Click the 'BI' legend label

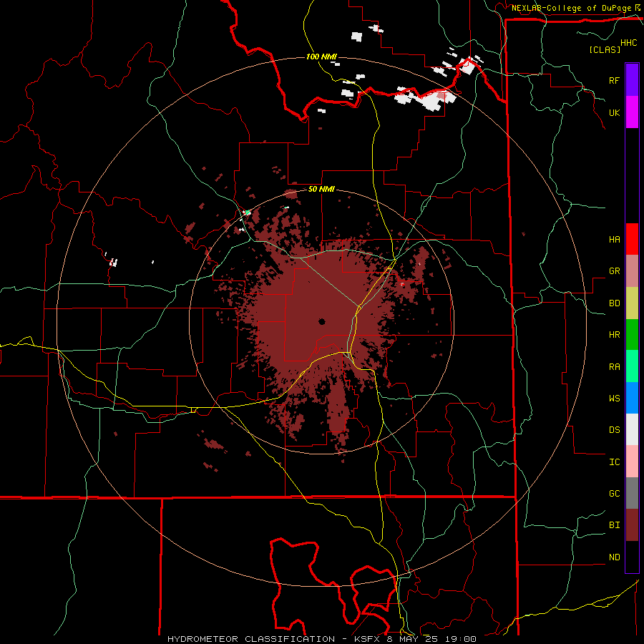(614, 525)
